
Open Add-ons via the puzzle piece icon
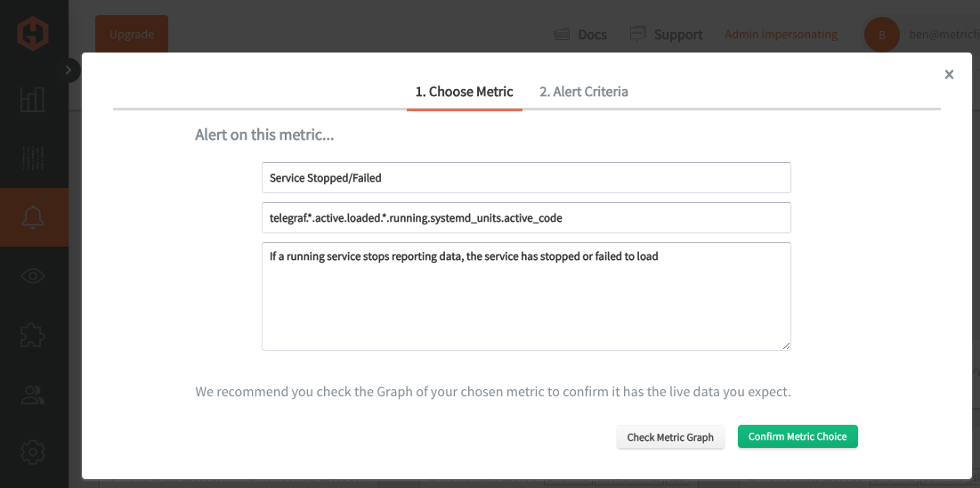33,335
